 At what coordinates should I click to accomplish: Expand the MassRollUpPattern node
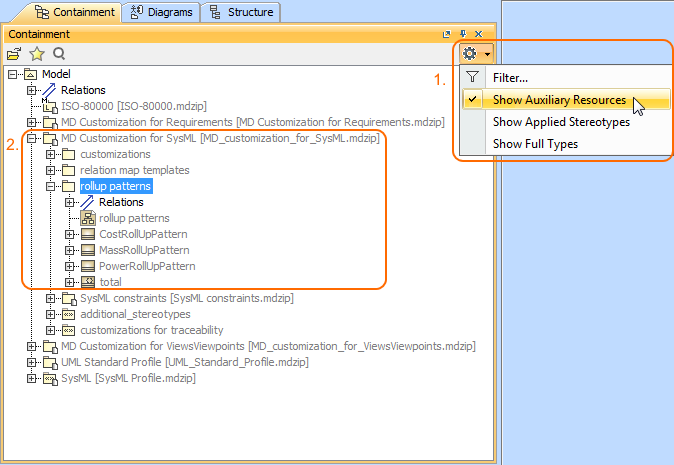pos(70,250)
